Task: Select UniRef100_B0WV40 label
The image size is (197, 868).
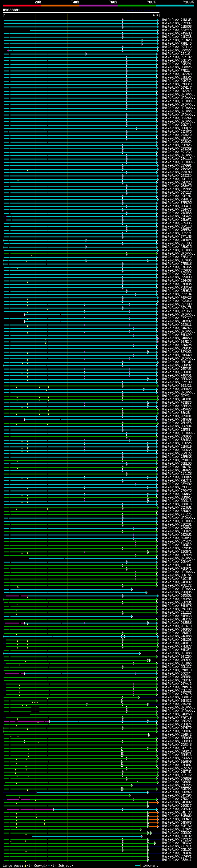Action: click(177, 792)
